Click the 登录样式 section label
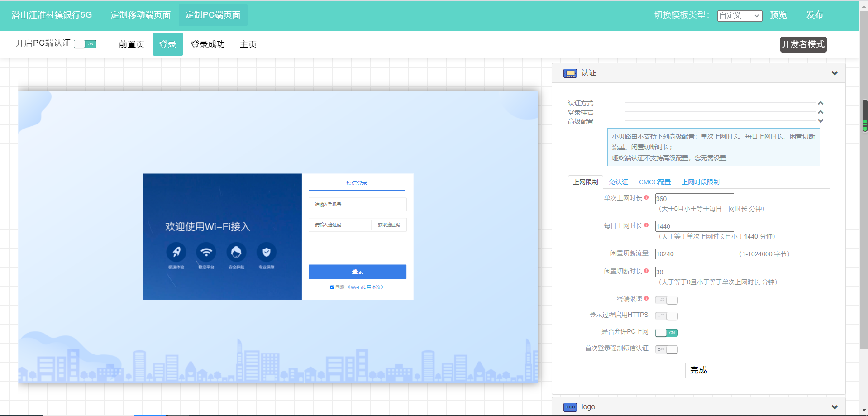 581,112
